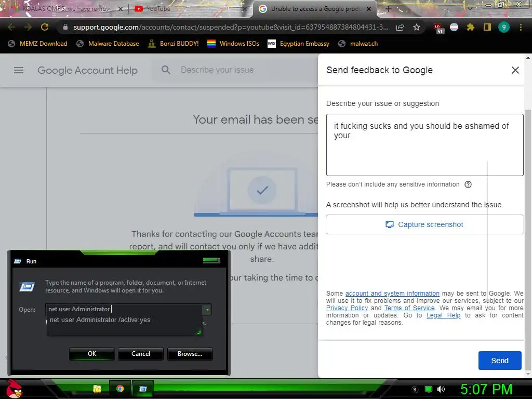The image size is (532, 399).
Task: Open the Bonzi BUDDY! bookmark
Action: (174, 44)
